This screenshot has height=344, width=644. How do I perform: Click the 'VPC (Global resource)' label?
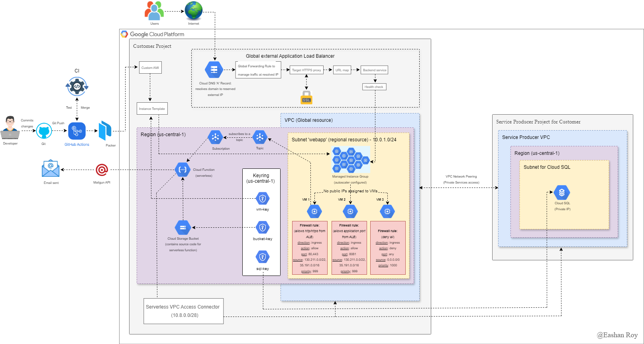[x=308, y=120]
